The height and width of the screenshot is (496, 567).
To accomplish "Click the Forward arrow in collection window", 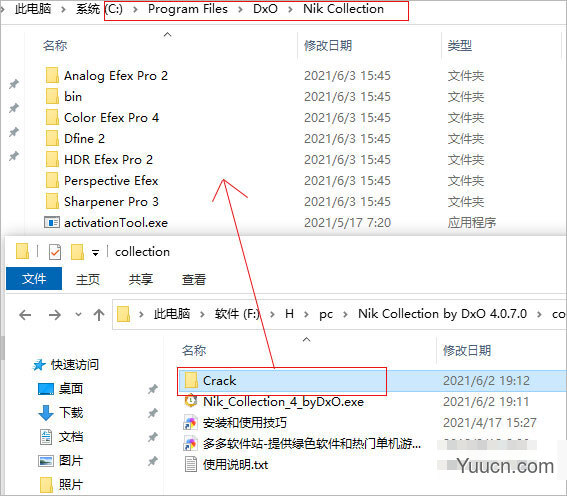I will click(55, 315).
